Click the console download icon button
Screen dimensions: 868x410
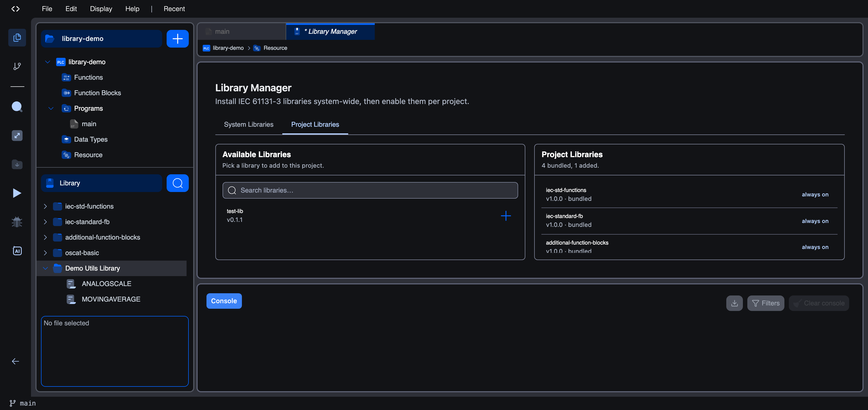click(735, 303)
